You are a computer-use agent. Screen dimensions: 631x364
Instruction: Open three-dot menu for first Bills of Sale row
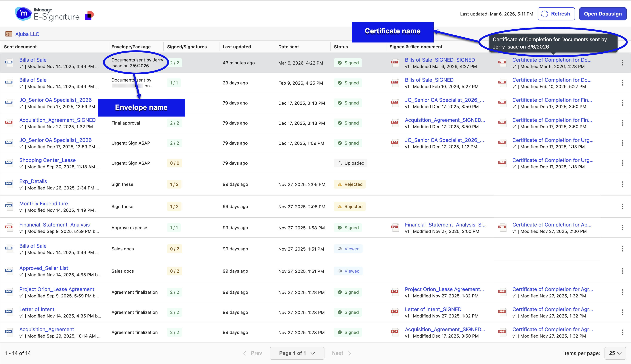click(x=622, y=63)
